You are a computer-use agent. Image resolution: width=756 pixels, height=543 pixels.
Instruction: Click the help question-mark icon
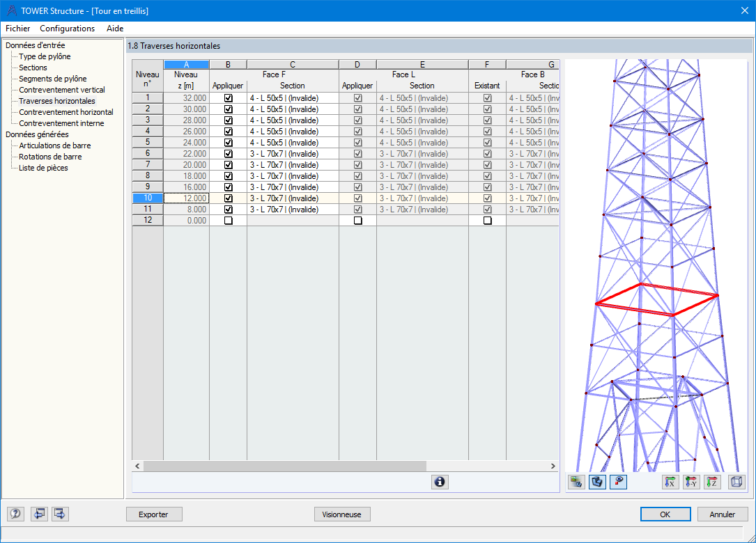[x=15, y=514]
